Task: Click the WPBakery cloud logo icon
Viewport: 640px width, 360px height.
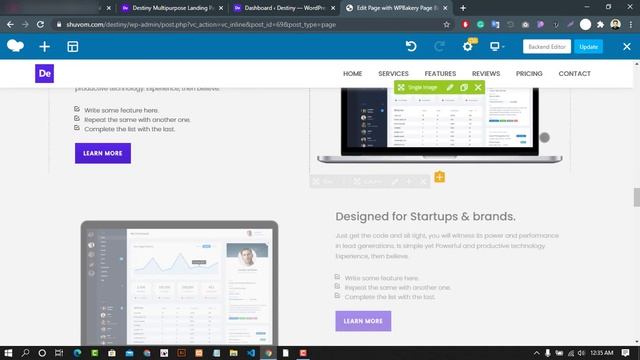Action: 16,46
